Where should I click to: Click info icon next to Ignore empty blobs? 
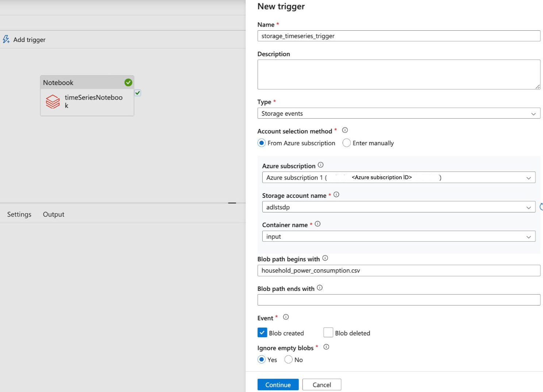[x=326, y=347]
